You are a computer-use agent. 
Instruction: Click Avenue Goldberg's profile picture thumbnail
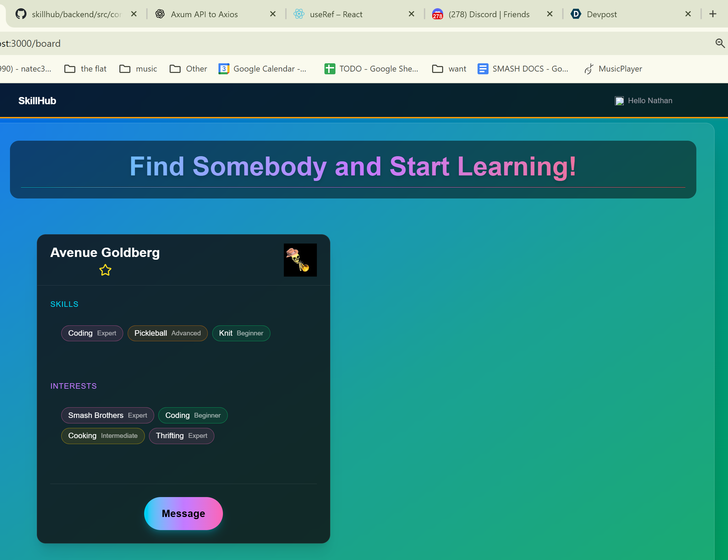pos(300,260)
